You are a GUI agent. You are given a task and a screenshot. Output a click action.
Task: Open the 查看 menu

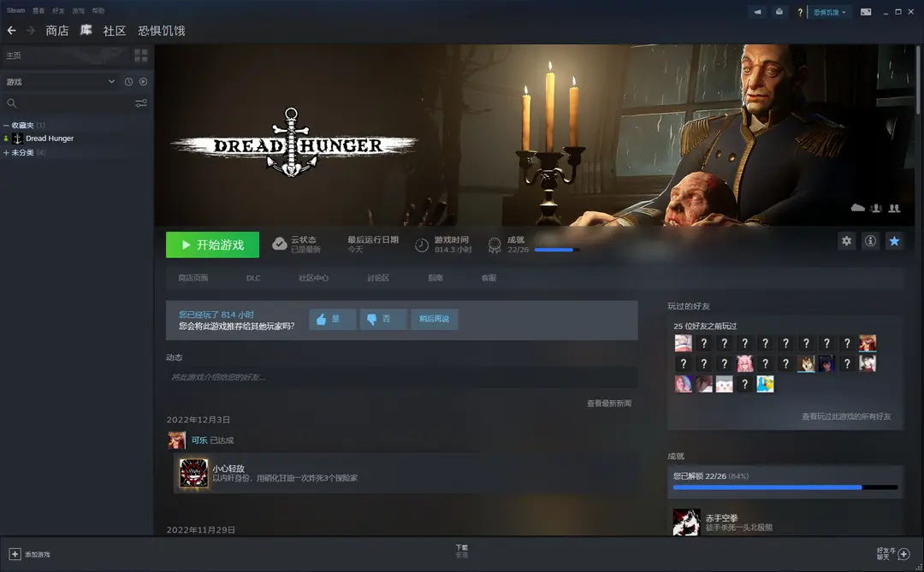point(38,10)
